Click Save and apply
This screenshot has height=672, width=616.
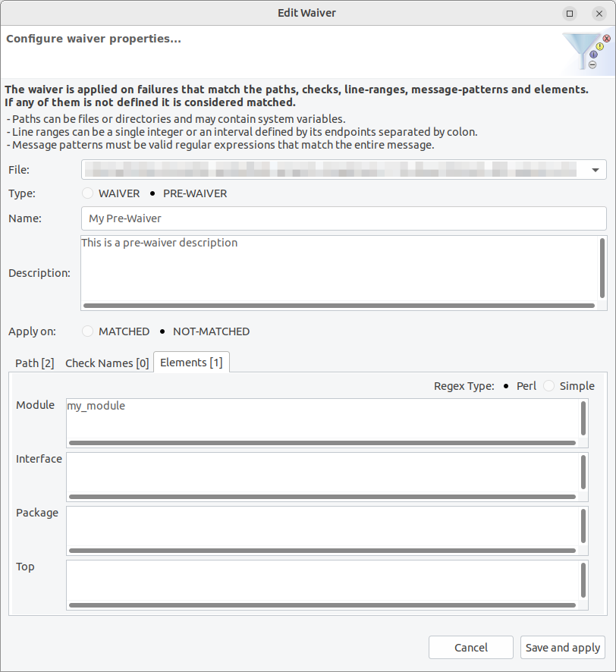(562, 647)
